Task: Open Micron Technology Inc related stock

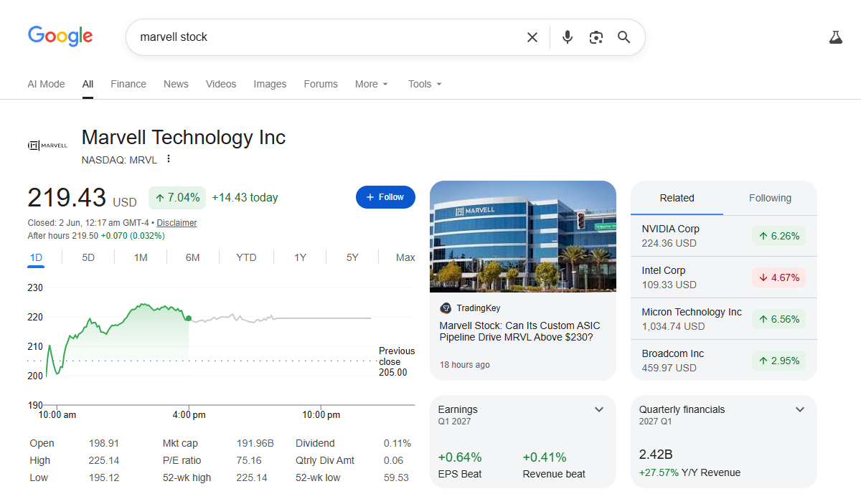Action: [x=724, y=319]
